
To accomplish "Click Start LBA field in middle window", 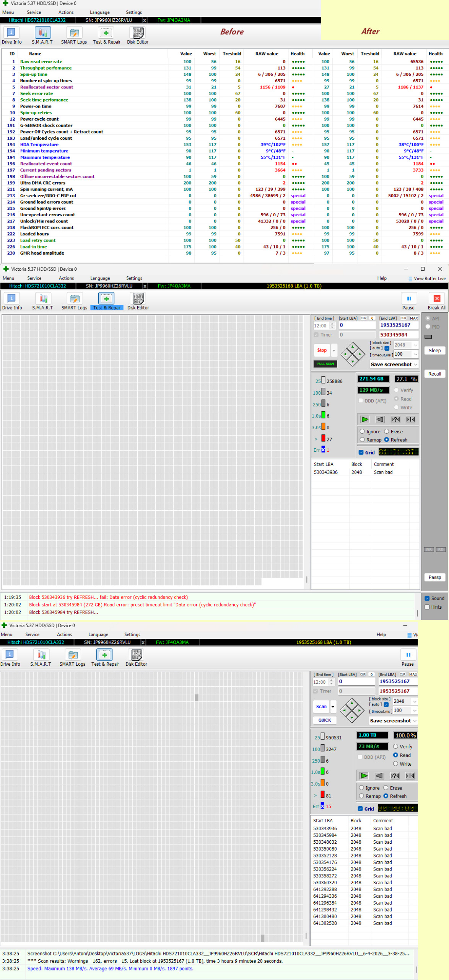I will [357, 325].
